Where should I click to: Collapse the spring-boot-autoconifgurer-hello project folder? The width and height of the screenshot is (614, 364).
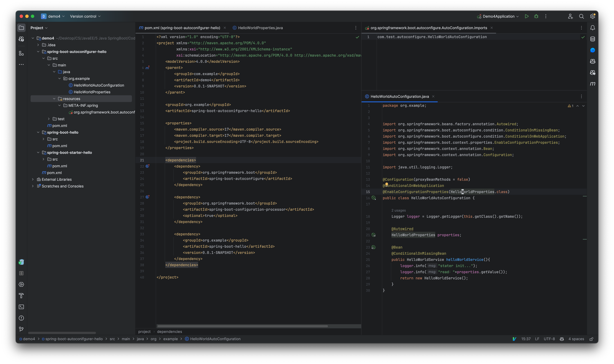(x=38, y=52)
